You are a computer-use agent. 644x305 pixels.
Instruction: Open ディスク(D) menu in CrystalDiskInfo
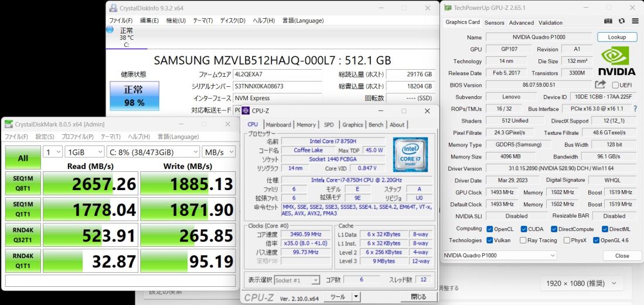tap(233, 21)
